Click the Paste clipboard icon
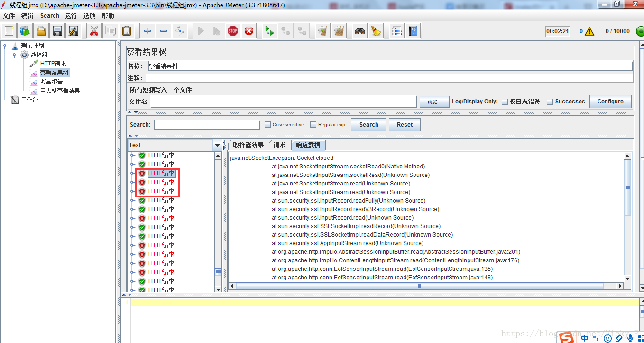The width and height of the screenshot is (644, 343). pyautogui.click(x=127, y=31)
